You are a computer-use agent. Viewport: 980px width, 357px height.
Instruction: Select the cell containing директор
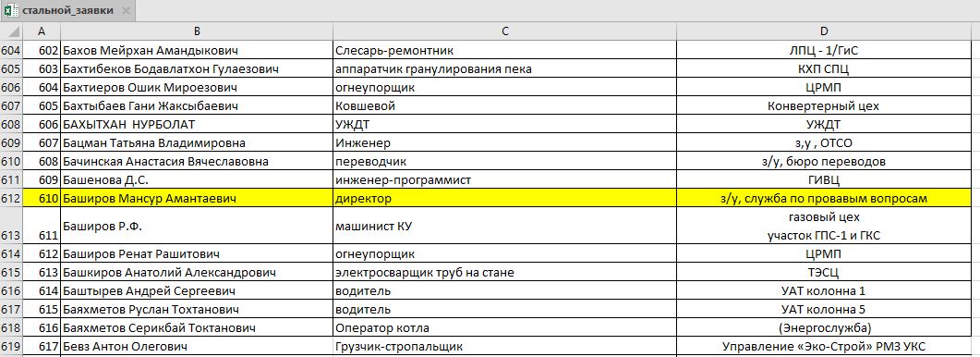pyautogui.click(x=504, y=199)
